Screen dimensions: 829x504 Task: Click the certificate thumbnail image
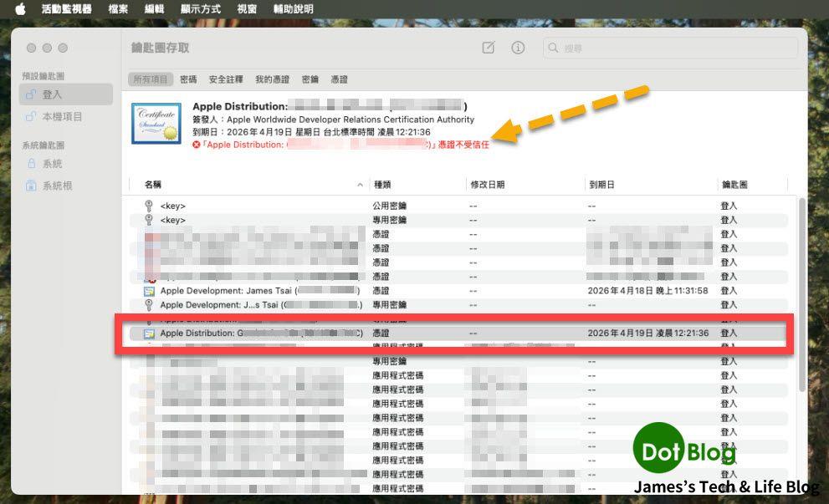[156, 124]
